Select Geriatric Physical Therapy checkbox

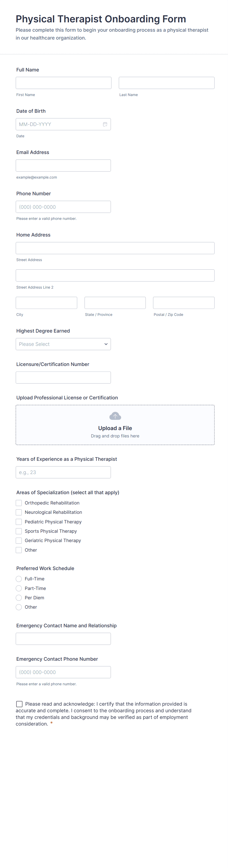[19, 541]
